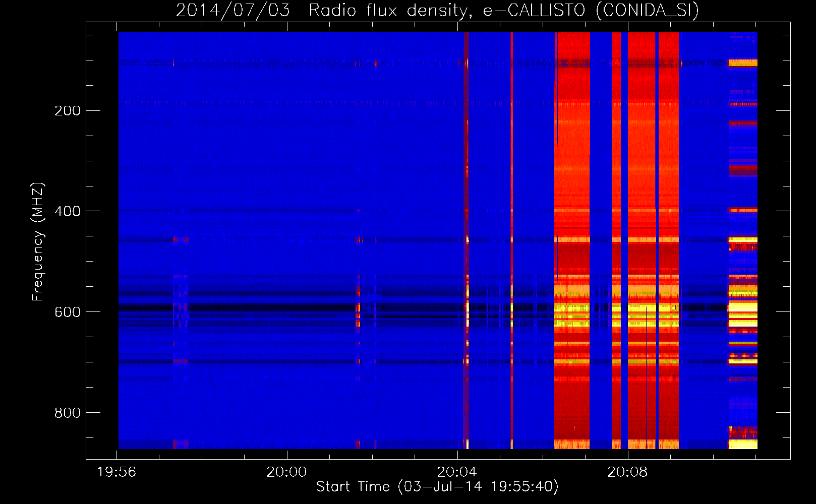Select the Frequency (MHZ) axis label
Screen dimensions: 816x504
click(38, 242)
